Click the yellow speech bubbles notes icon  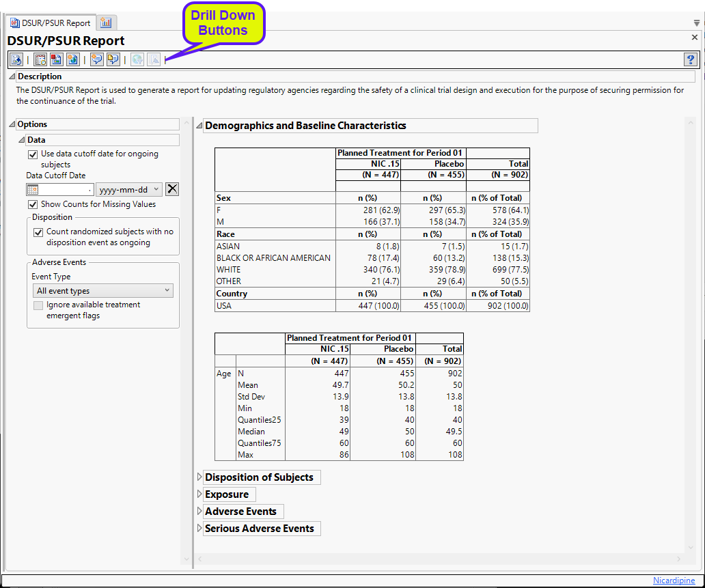click(113, 59)
